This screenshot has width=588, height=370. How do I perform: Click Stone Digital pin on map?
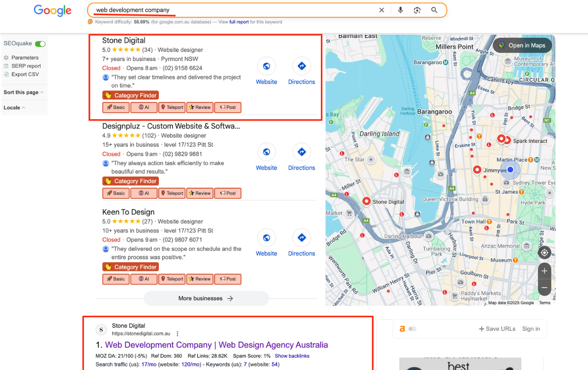pyautogui.click(x=367, y=201)
